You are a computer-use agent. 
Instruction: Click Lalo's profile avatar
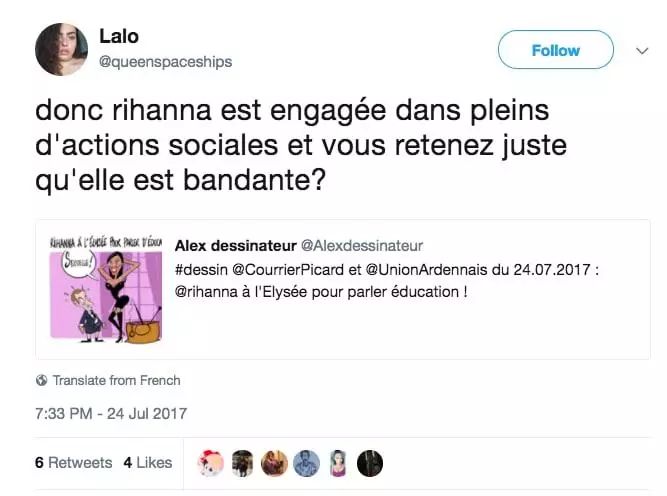point(61,49)
